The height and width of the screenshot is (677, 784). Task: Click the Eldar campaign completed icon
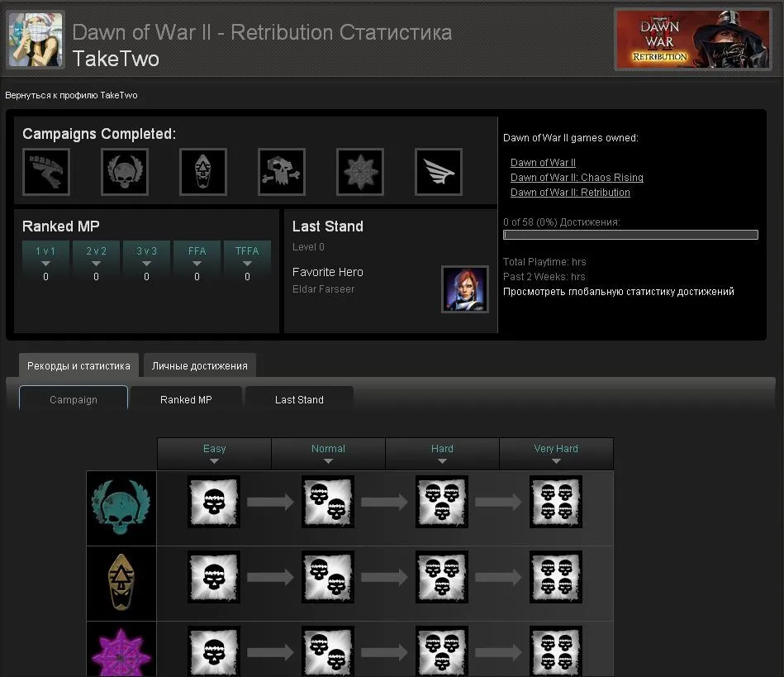pyautogui.click(x=203, y=172)
